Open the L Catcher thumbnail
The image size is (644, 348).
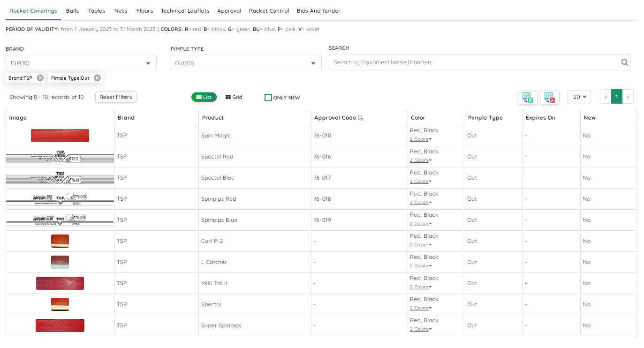tap(60, 262)
